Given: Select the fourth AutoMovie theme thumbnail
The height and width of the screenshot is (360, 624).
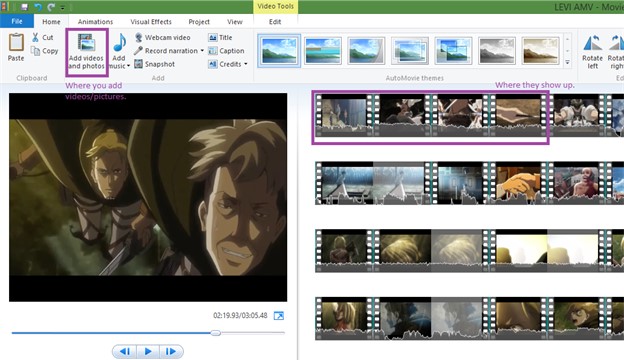Looking at the screenshot, I should (410, 51).
